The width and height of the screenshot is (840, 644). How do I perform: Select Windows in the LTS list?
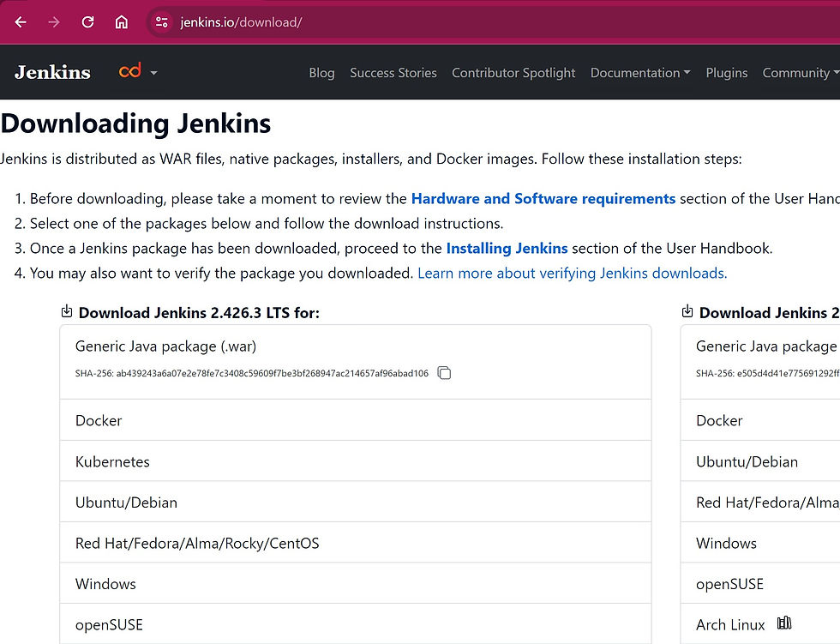coord(356,583)
